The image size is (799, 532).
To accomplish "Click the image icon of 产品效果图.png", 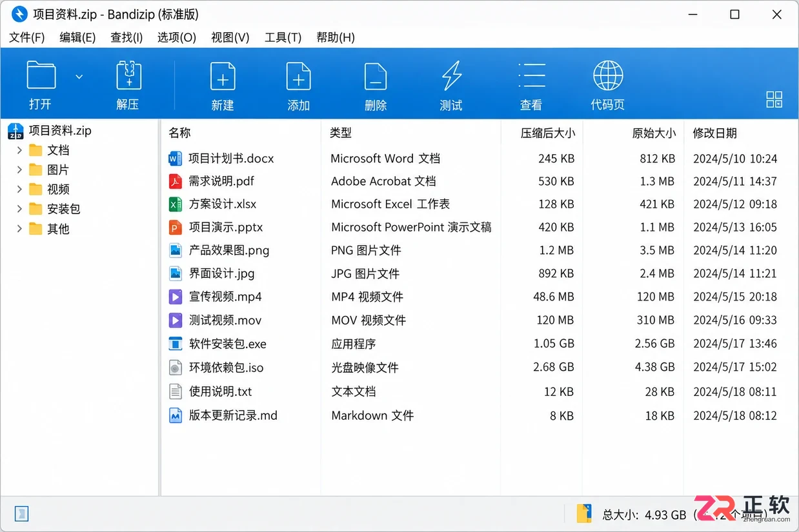I will coord(175,250).
